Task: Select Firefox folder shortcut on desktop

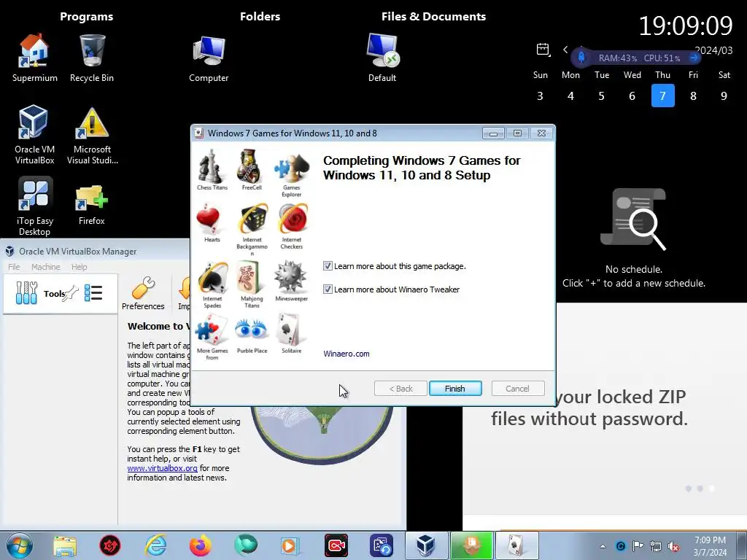Action: (x=91, y=205)
